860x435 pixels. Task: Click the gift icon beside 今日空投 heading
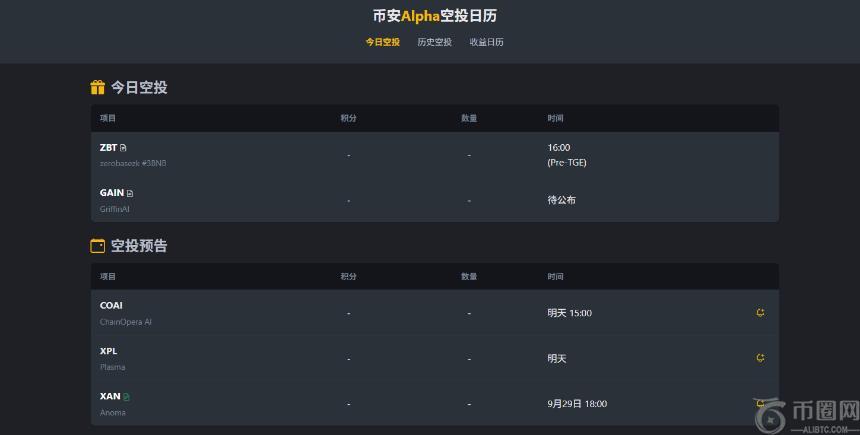[98, 87]
